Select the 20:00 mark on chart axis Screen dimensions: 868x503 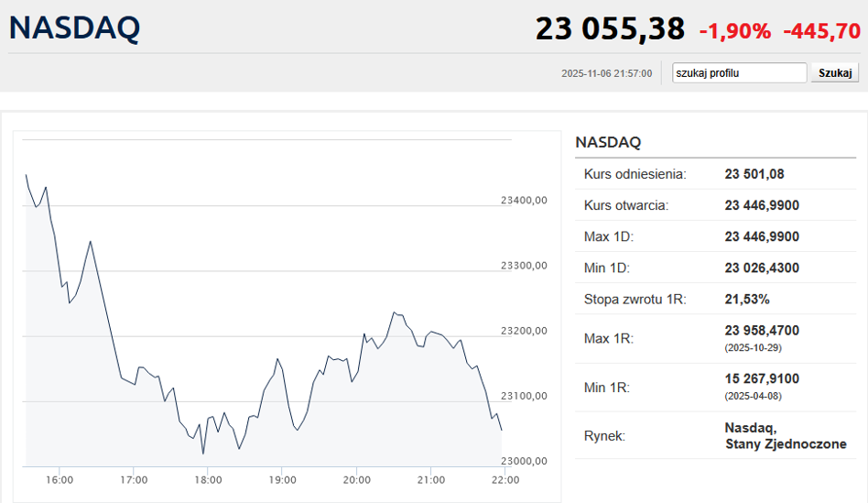point(356,479)
